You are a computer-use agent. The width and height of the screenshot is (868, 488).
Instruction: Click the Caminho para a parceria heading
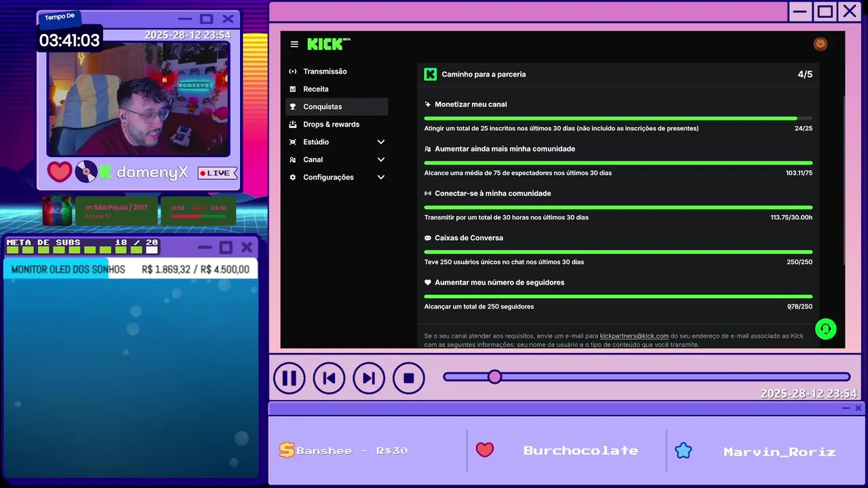(484, 75)
